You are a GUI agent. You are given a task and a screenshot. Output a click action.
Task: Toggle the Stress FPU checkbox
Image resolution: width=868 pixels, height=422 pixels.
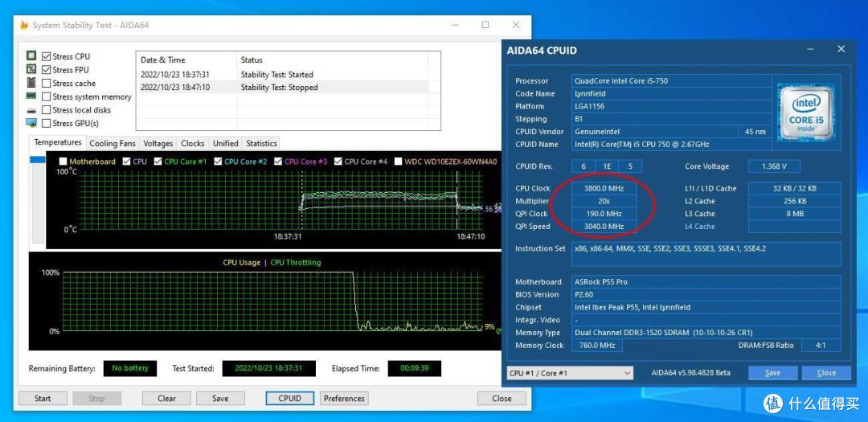(x=47, y=70)
